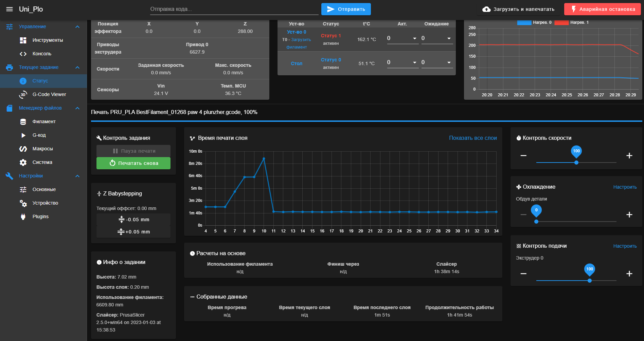The width and height of the screenshot is (644, 341).
Task: Click the Управление sliders icon
Action: point(10,26)
